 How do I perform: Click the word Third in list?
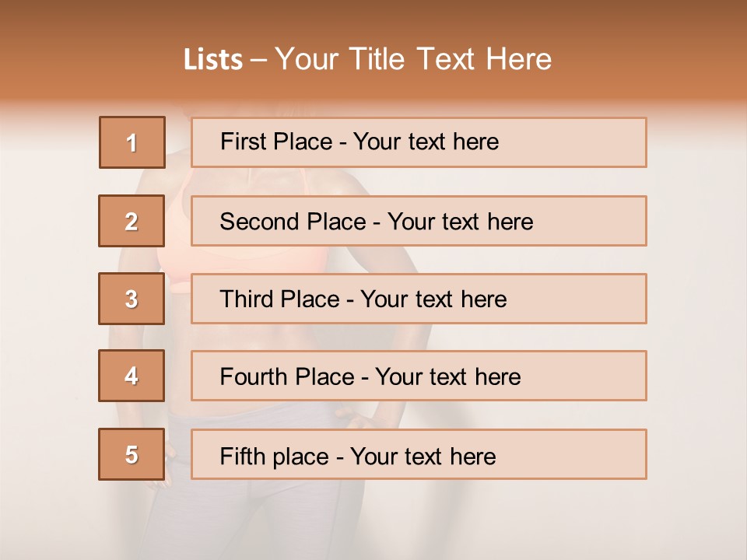pos(246,299)
